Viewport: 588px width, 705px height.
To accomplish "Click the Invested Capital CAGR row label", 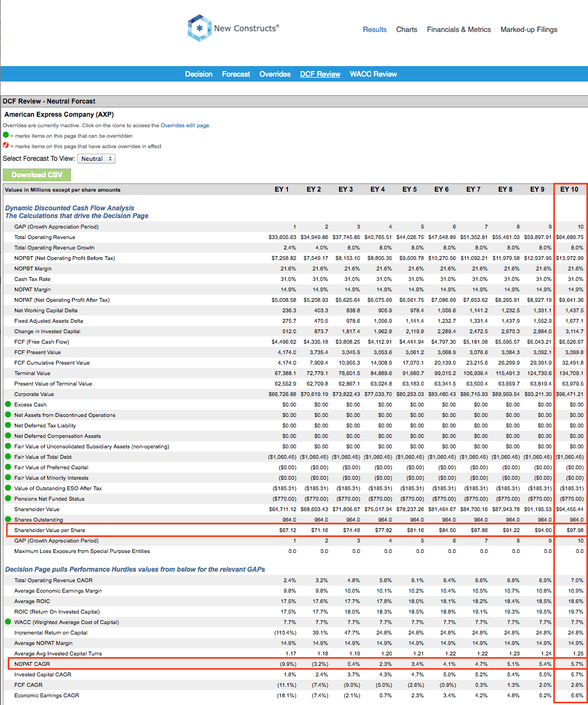I will coord(43,675).
